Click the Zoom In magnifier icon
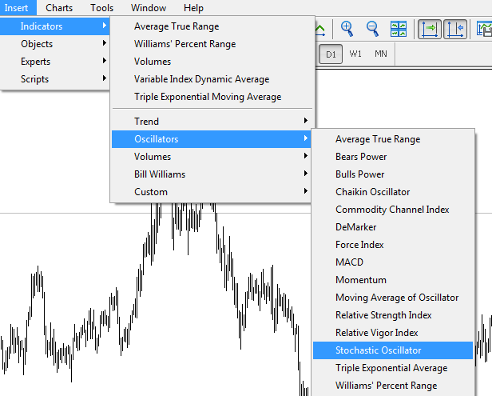This screenshot has width=504, height=397. tap(347, 29)
